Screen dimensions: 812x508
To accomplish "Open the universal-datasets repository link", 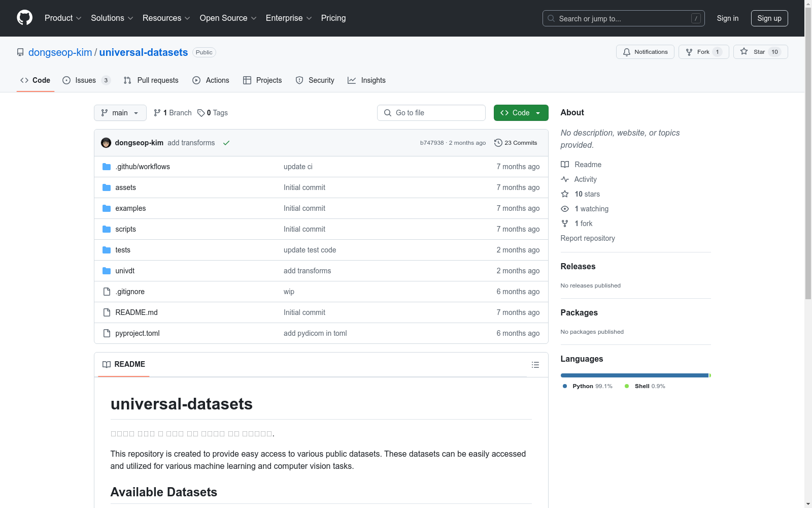I will 144,52.
